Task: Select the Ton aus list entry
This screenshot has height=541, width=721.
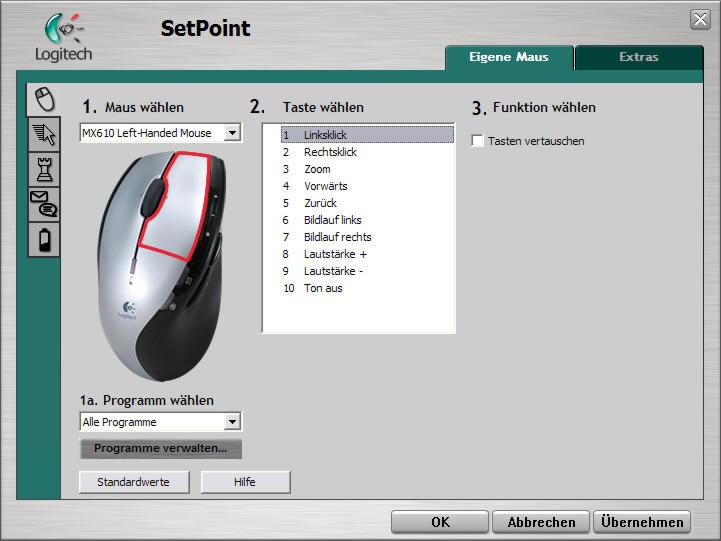Action: pos(322,288)
